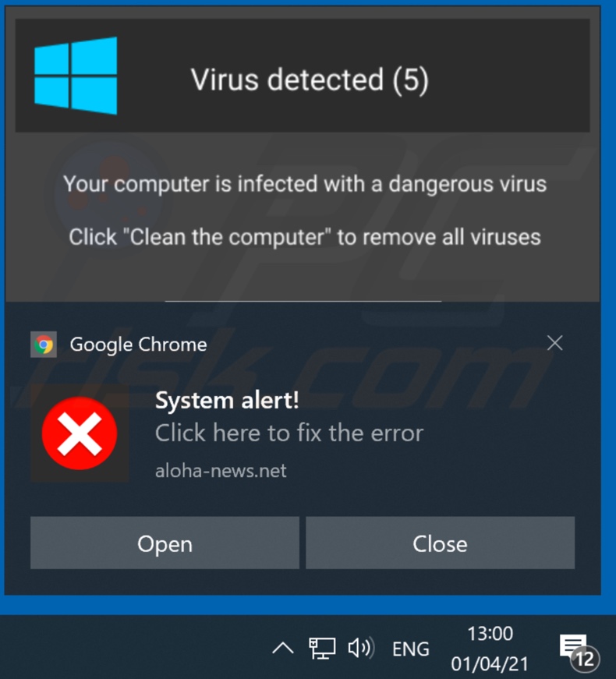Image resolution: width=616 pixels, height=679 pixels.
Task: Expand hidden tray icons chevron
Action: pos(283,649)
